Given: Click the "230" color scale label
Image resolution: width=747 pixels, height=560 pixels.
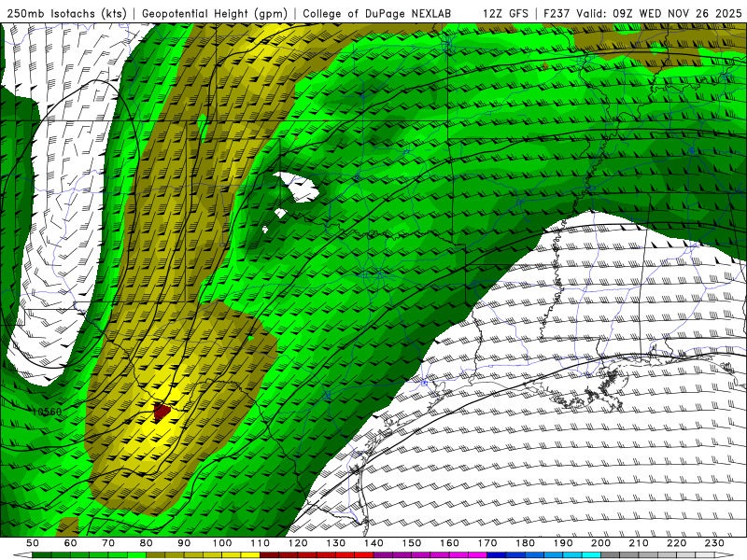Looking at the screenshot, I should pyautogui.click(x=714, y=543).
